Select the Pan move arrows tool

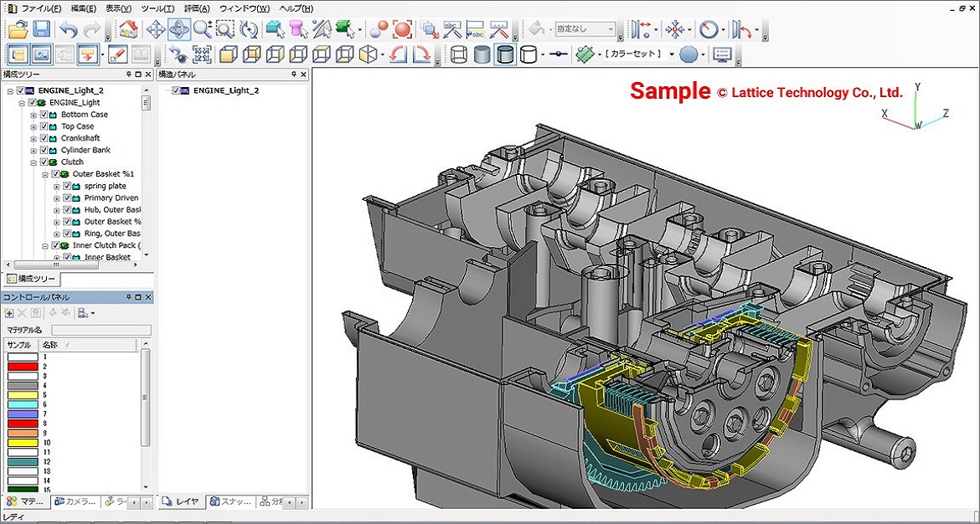155,29
